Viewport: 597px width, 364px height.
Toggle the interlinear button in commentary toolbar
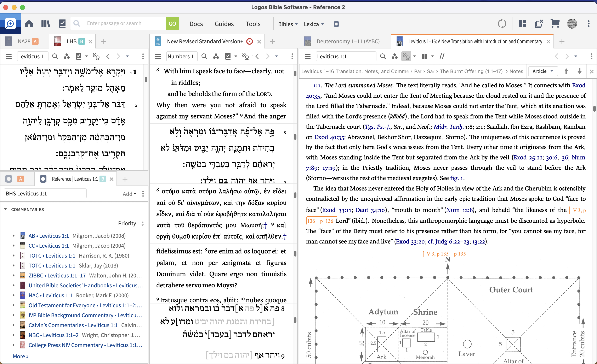(x=406, y=56)
